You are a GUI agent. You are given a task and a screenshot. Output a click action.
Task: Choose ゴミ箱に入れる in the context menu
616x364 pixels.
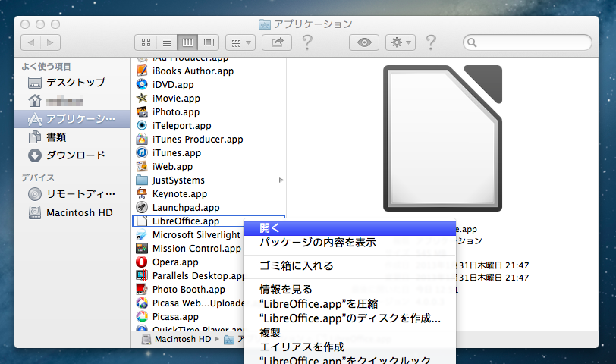[350, 266]
